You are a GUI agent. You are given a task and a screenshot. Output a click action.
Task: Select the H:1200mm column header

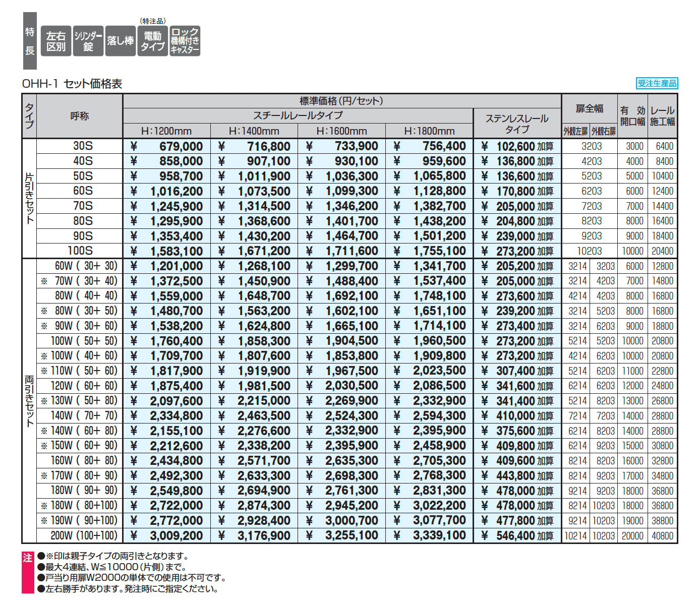click(166, 131)
